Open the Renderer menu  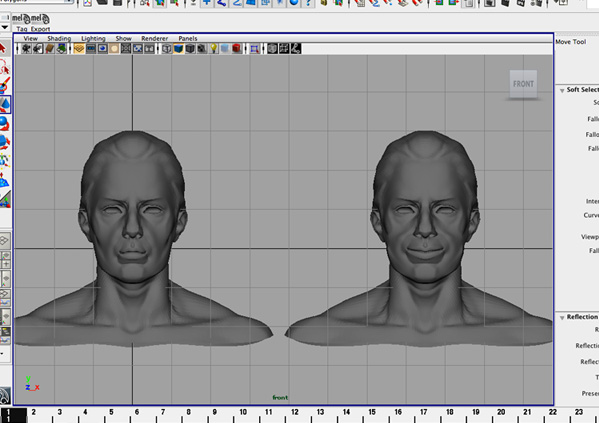(x=154, y=38)
